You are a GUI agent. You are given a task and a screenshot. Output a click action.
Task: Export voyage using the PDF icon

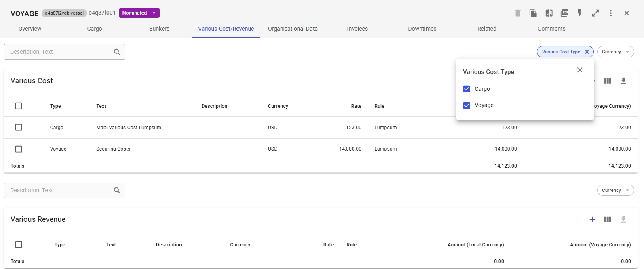click(x=564, y=13)
